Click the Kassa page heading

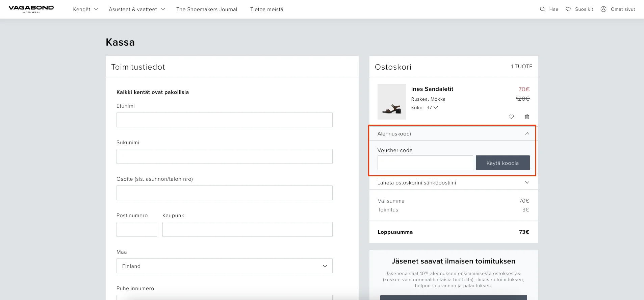(x=120, y=42)
